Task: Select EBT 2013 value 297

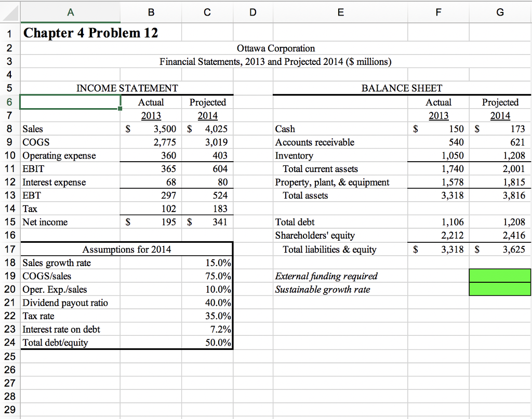Action: point(151,195)
